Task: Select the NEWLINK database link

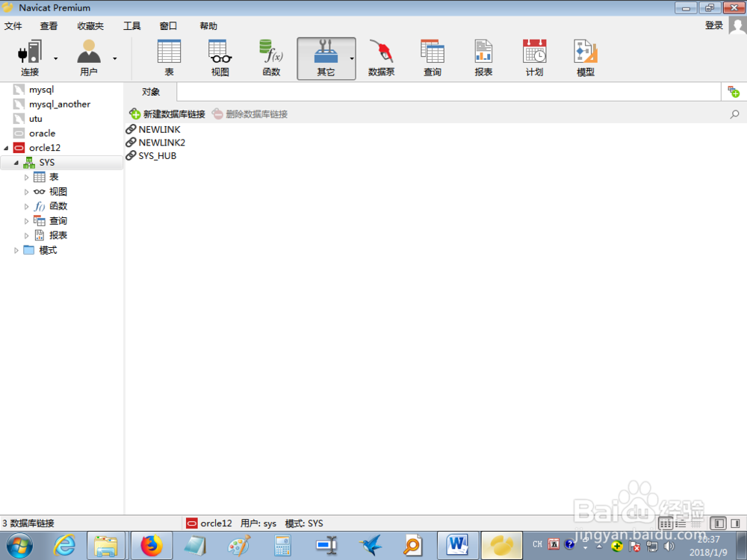Action: click(x=153, y=129)
